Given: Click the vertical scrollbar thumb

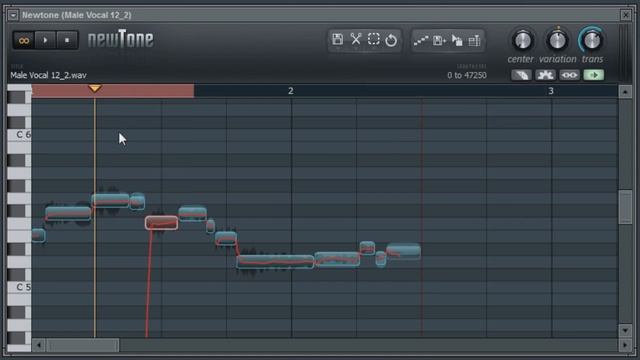Looking at the screenshot, I should click(625, 207).
